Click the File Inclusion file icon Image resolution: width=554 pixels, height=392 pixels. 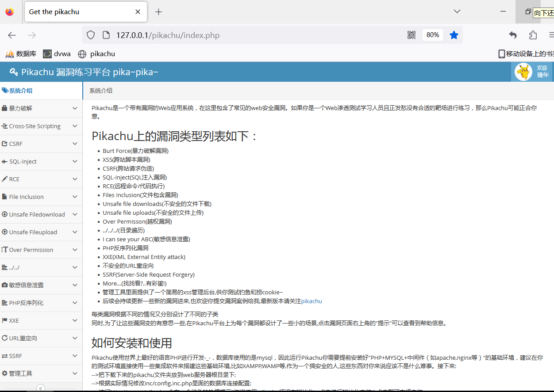click(x=4, y=197)
